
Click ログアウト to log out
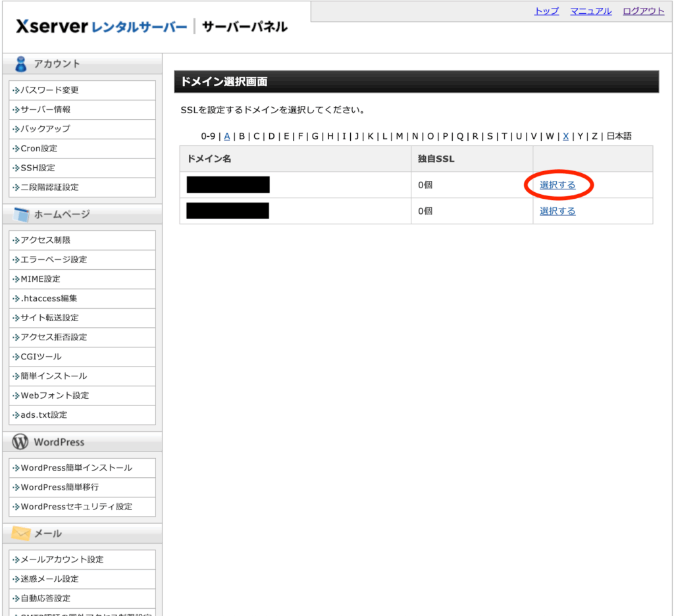[643, 11]
